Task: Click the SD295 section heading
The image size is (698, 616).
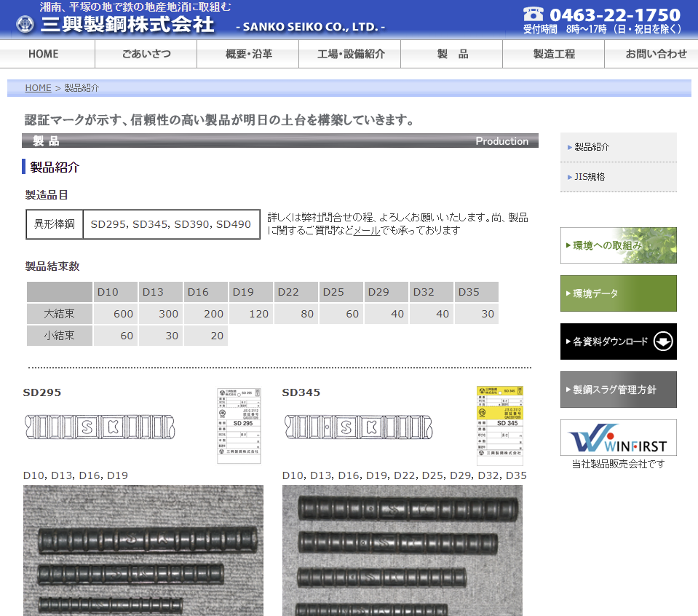Action: click(41, 392)
